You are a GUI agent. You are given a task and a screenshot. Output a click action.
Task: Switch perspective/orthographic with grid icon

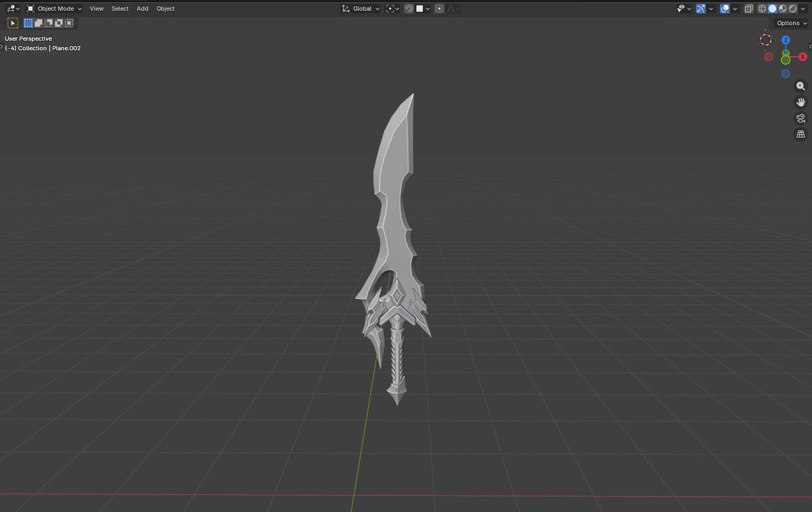(801, 135)
